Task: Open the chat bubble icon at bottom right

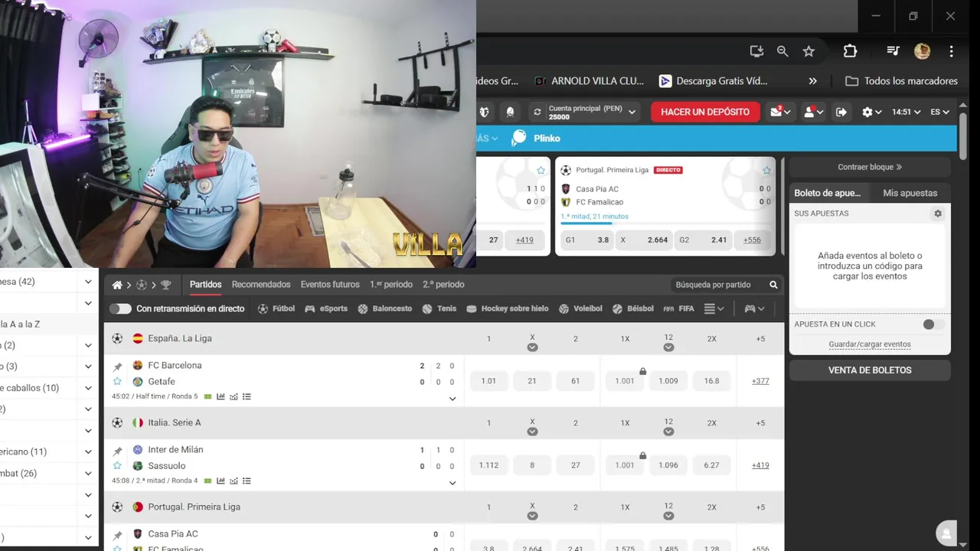Action: click(947, 533)
